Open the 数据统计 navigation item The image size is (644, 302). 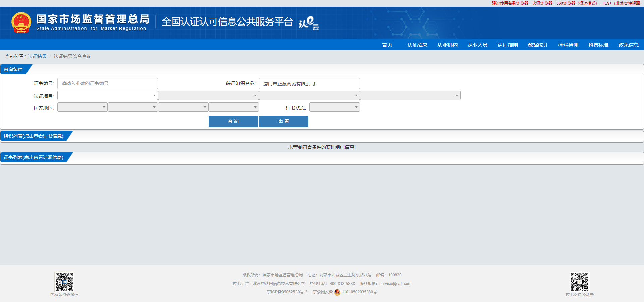(x=538, y=45)
